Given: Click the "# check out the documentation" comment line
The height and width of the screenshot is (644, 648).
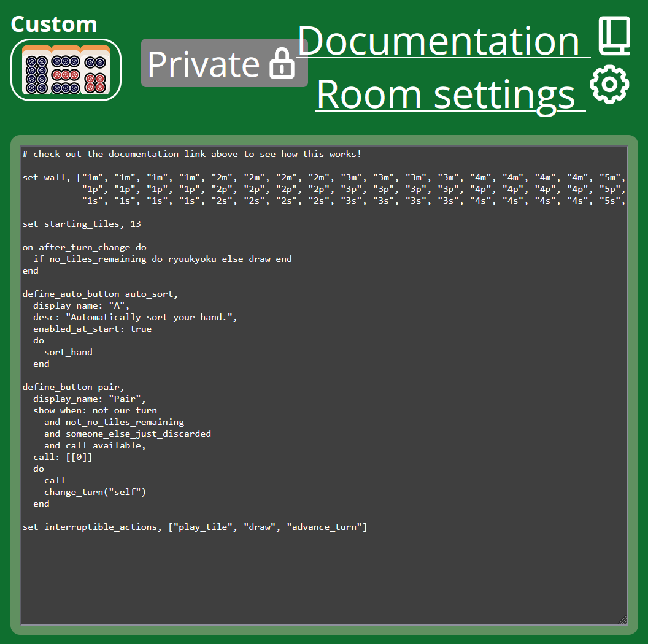Looking at the screenshot, I should point(191,154).
